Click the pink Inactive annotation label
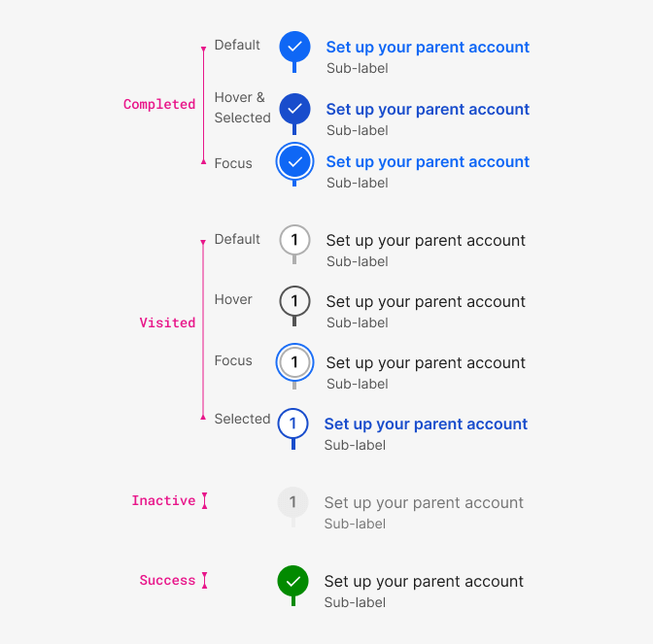 click(x=163, y=500)
